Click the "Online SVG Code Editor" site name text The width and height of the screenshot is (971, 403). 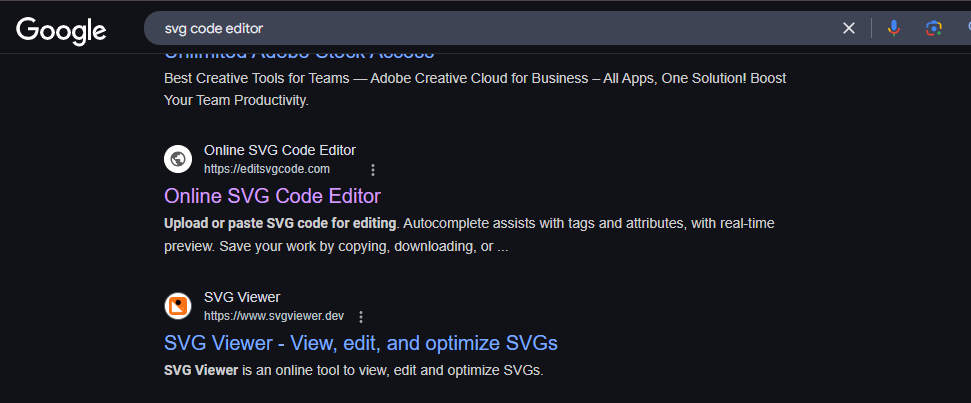(280, 150)
